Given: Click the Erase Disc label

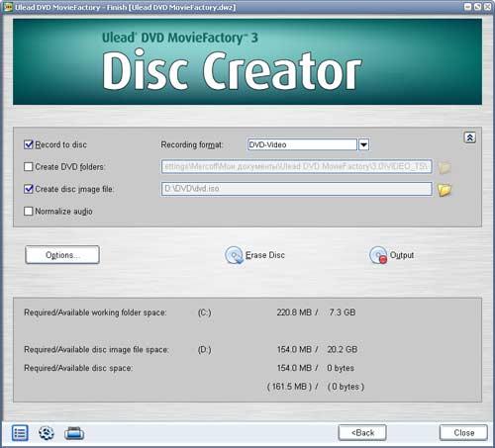Looking at the screenshot, I should click(x=265, y=255).
